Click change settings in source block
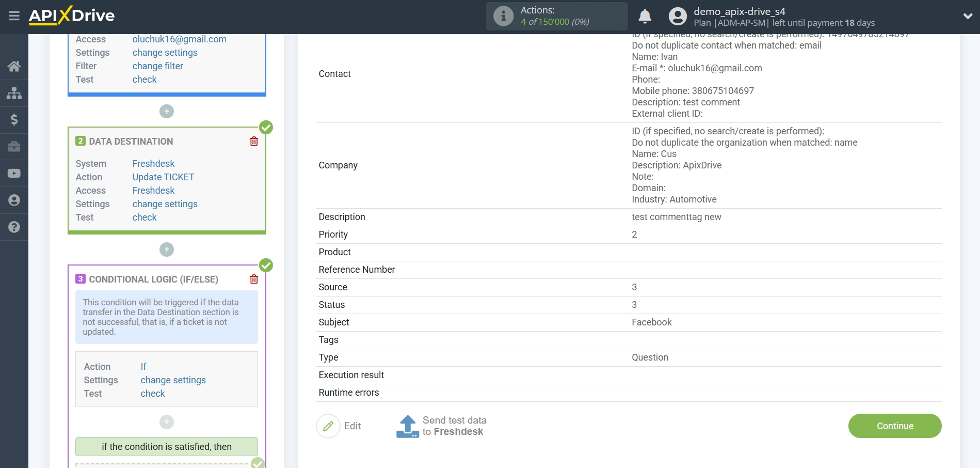 click(x=165, y=53)
